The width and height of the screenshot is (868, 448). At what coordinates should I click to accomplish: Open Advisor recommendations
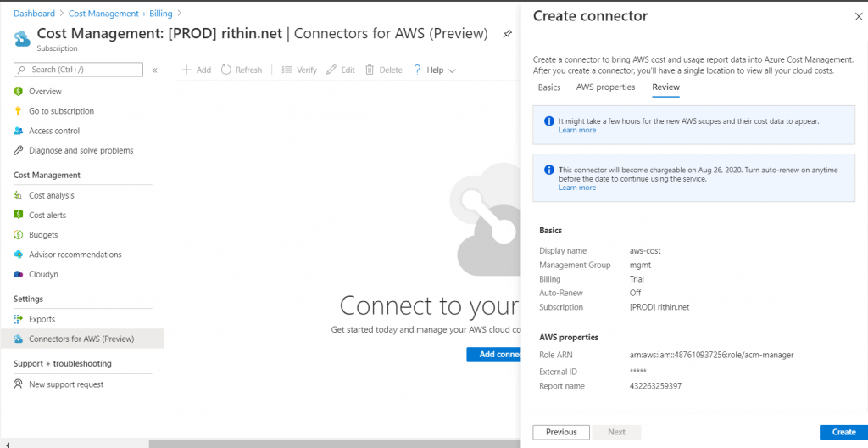click(75, 255)
